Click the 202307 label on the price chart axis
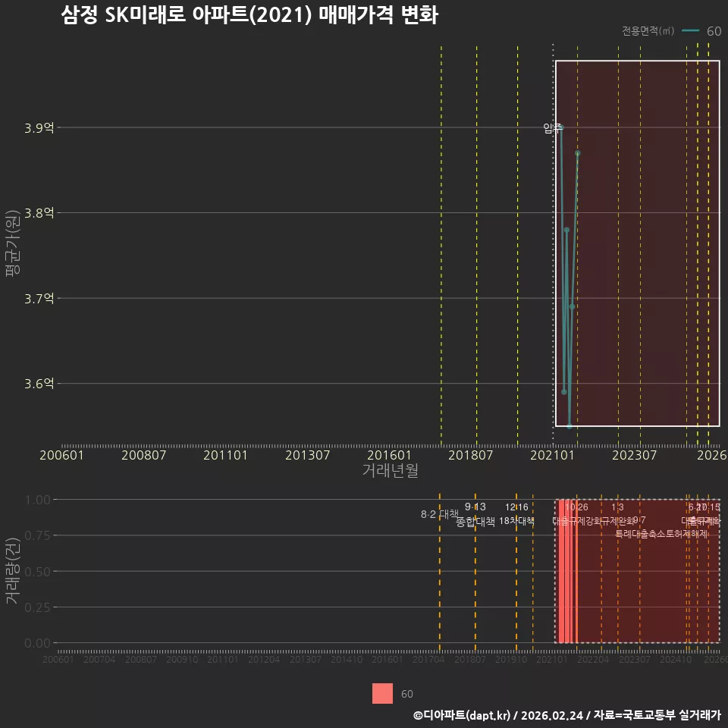This screenshot has width=728, height=728. (634, 455)
